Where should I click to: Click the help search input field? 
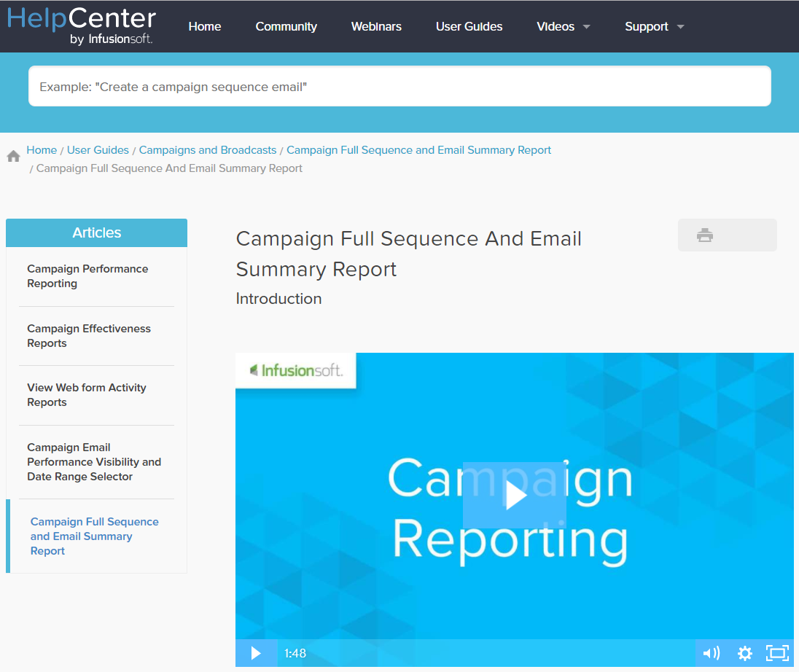tap(399, 86)
